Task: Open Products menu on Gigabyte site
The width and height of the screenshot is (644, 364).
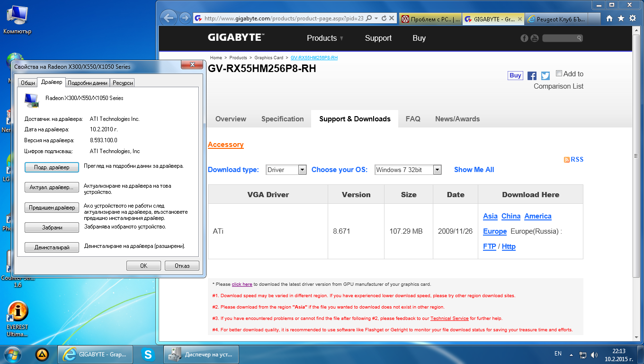Action: pyautogui.click(x=325, y=38)
